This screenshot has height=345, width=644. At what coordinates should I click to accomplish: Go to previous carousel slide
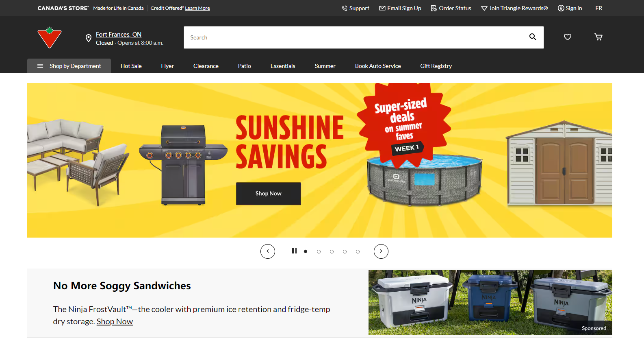point(268,251)
